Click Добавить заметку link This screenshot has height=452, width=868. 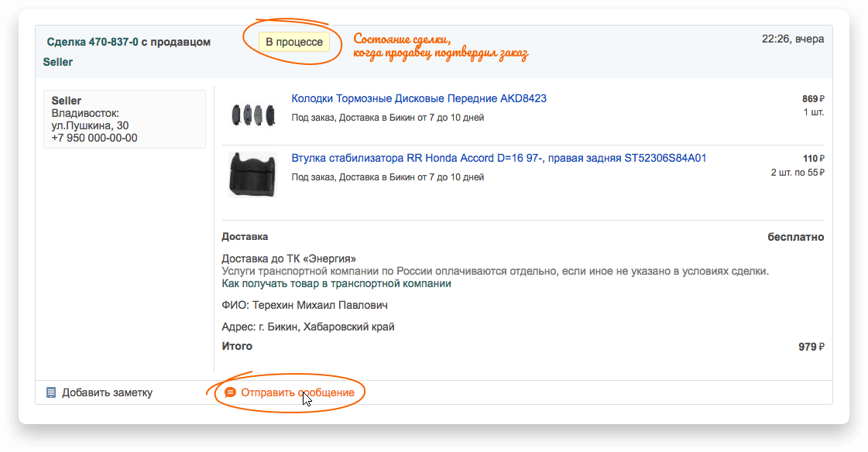click(x=107, y=392)
